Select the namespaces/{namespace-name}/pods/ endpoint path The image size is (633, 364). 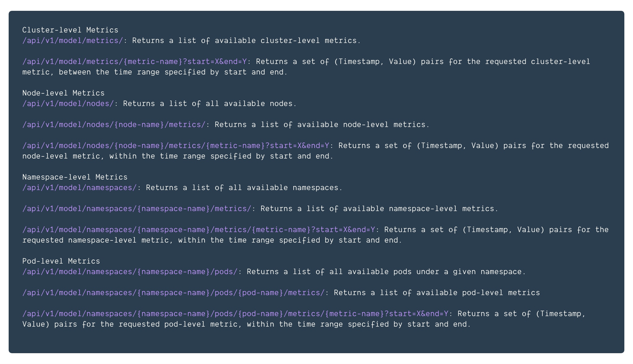[130, 272]
